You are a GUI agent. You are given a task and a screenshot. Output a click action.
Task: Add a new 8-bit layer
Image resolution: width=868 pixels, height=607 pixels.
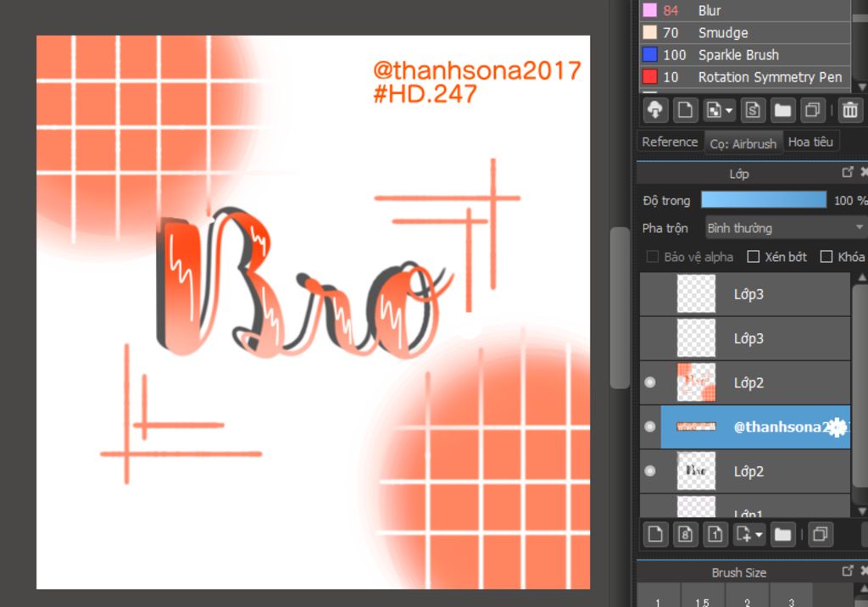coord(685,534)
